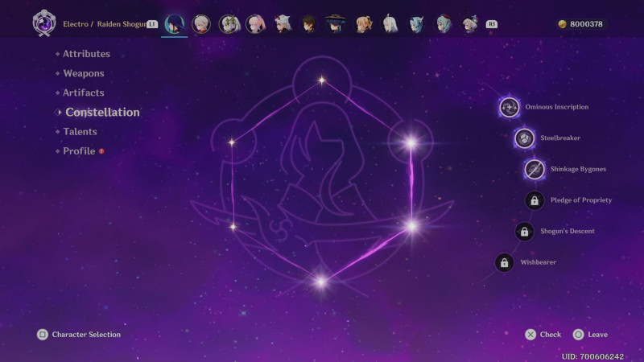Open Character Selection
Screen dimensions: 644x362
pos(86,335)
